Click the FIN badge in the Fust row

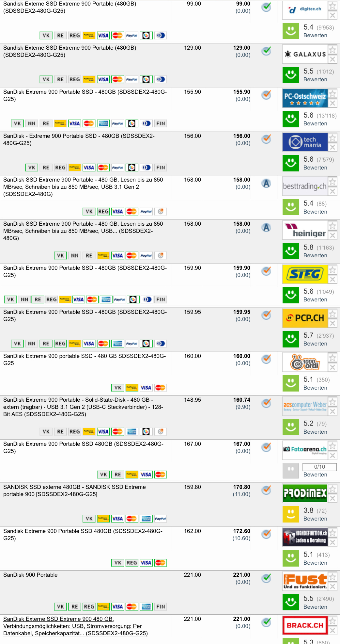click(161, 606)
